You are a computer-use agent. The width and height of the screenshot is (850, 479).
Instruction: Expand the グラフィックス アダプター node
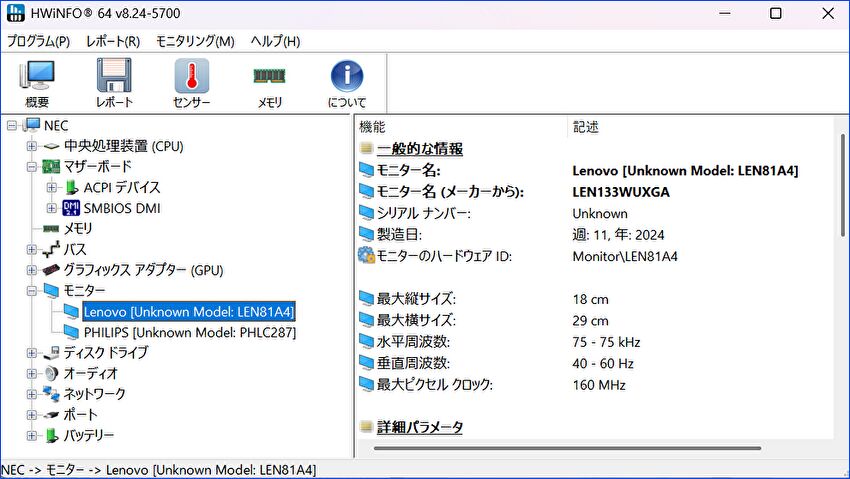coord(32,270)
